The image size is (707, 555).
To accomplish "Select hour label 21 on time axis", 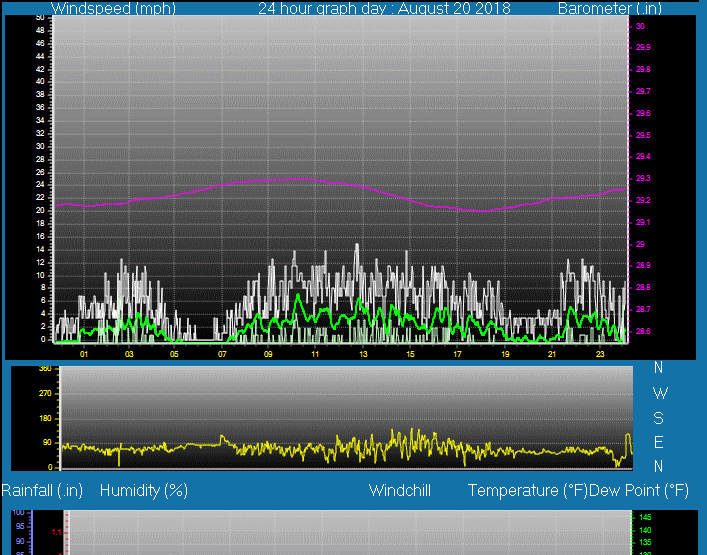I will pos(552,354).
